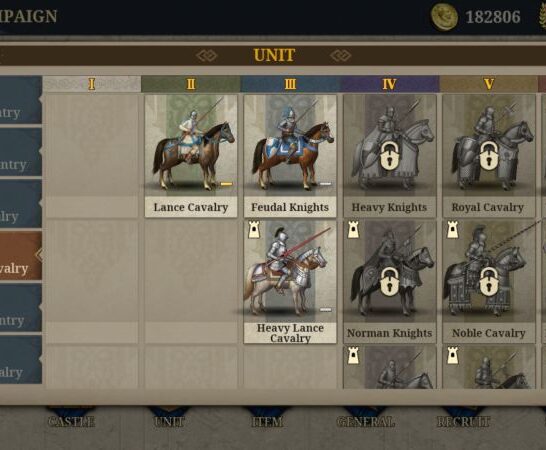Open the Item tab at bottom
The width and height of the screenshot is (546, 450).
[267, 422]
